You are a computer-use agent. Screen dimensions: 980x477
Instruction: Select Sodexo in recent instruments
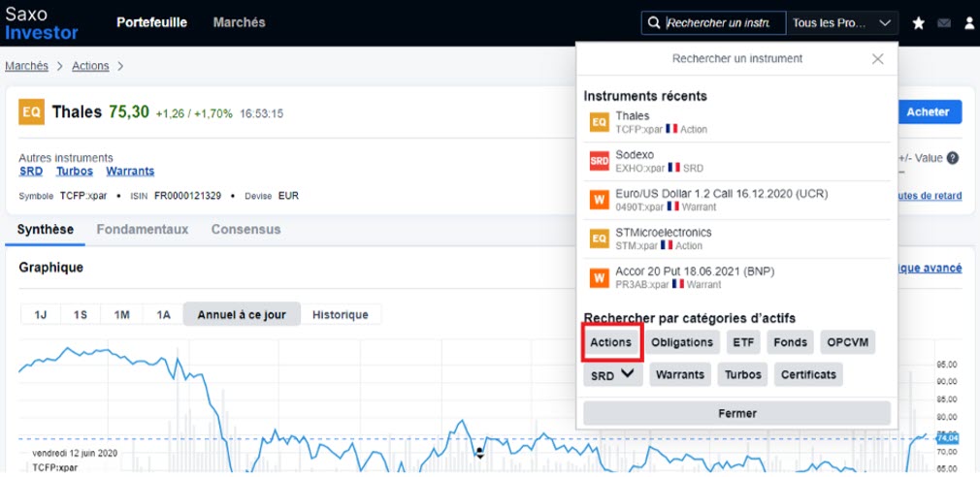(x=736, y=161)
